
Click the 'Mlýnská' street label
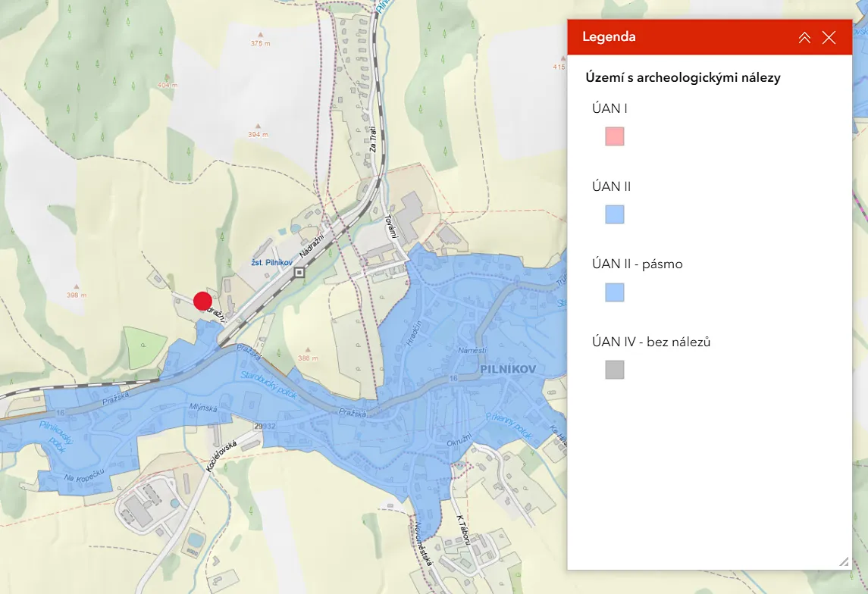pyautogui.click(x=203, y=408)
